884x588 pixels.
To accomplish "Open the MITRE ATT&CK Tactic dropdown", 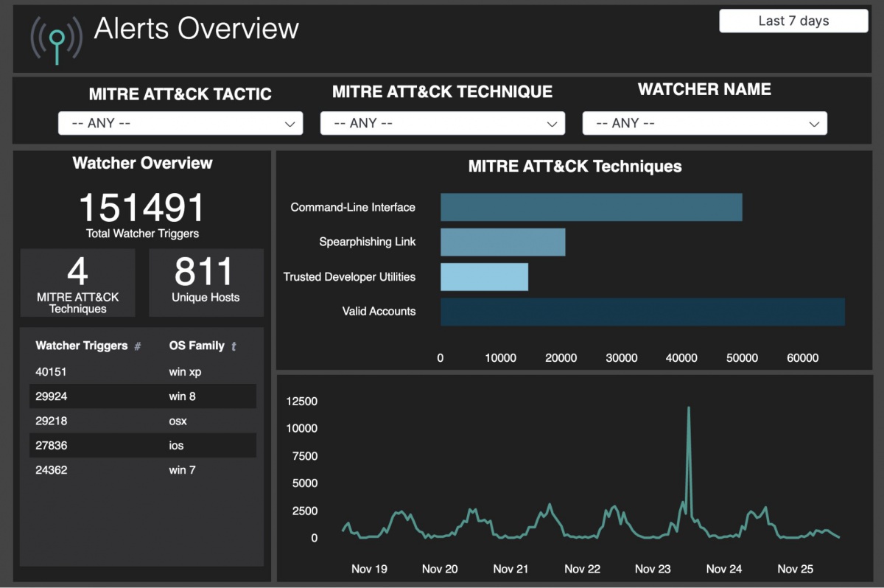I will point(180,124).
